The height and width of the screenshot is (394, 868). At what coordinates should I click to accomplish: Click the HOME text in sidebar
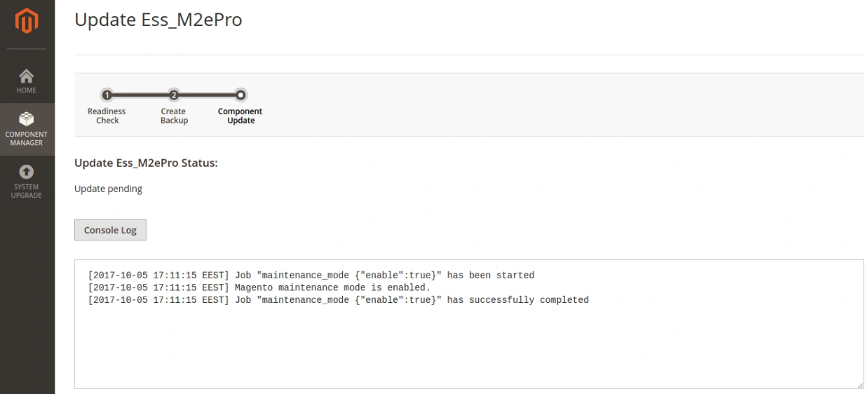(27, 90)
